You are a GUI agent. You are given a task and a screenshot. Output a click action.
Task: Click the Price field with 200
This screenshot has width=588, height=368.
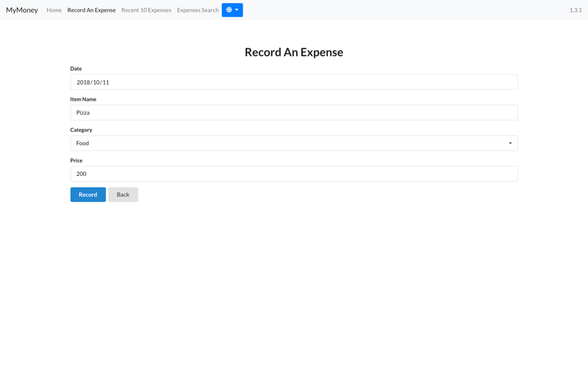point(294,174)
